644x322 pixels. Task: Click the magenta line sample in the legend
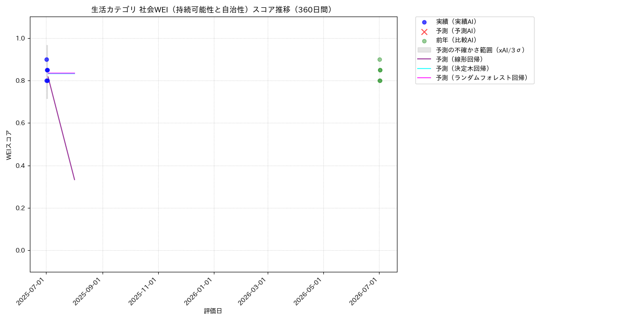424,78
